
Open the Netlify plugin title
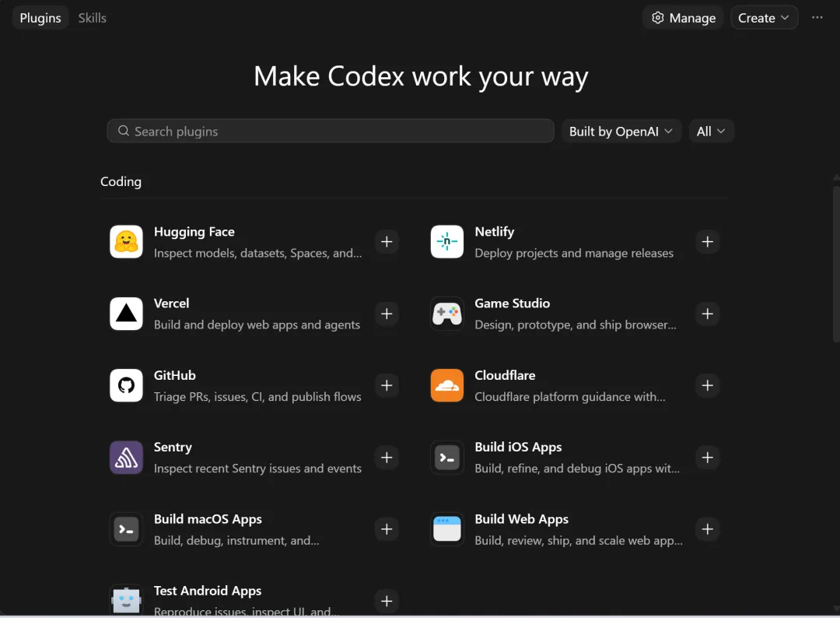point(494,231)
